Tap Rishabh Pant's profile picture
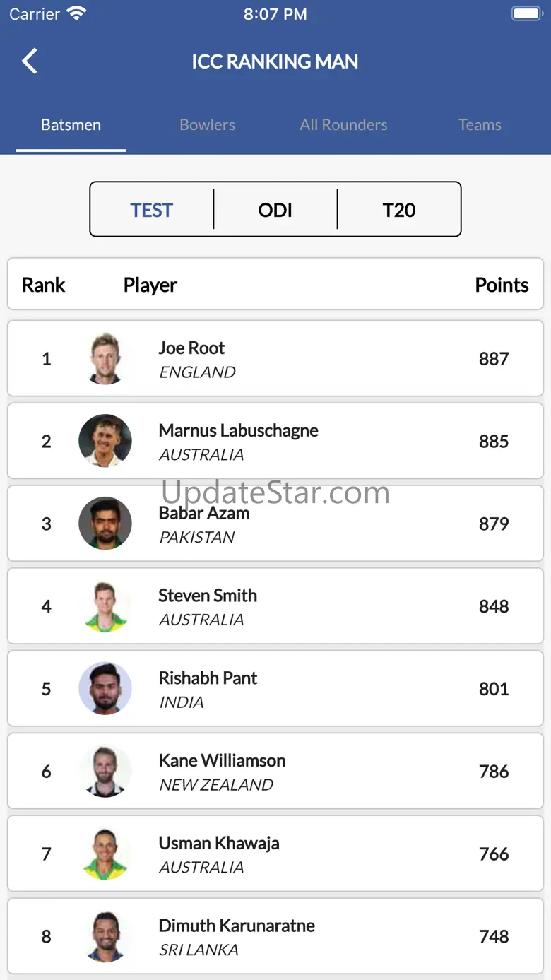Screen dimensions: 551x980 tap(105, 689)
